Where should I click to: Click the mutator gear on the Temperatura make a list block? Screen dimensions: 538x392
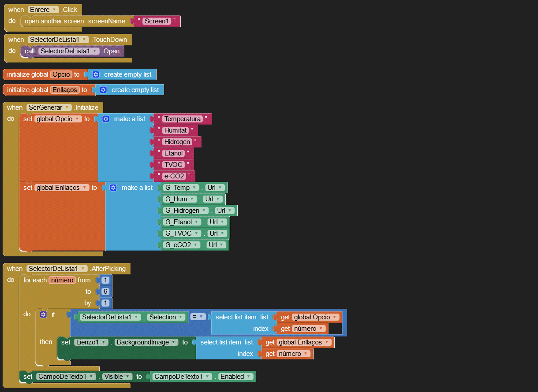coord(106,119)
